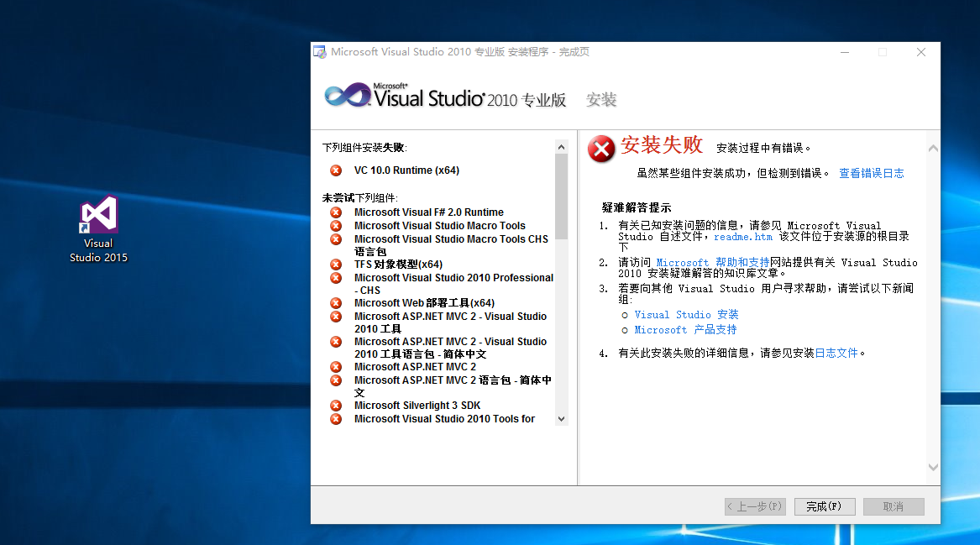Click the component list scroll down arrow
Image resolution: width=980 pixels, height=545 pixels.
click(x=561, y=419)
